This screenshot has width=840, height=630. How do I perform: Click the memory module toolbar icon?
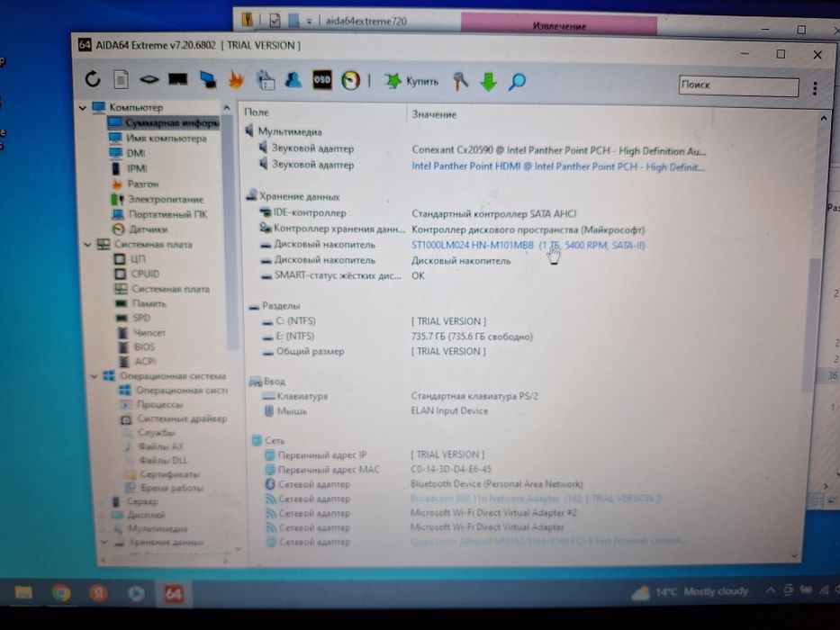coord(149,79)
